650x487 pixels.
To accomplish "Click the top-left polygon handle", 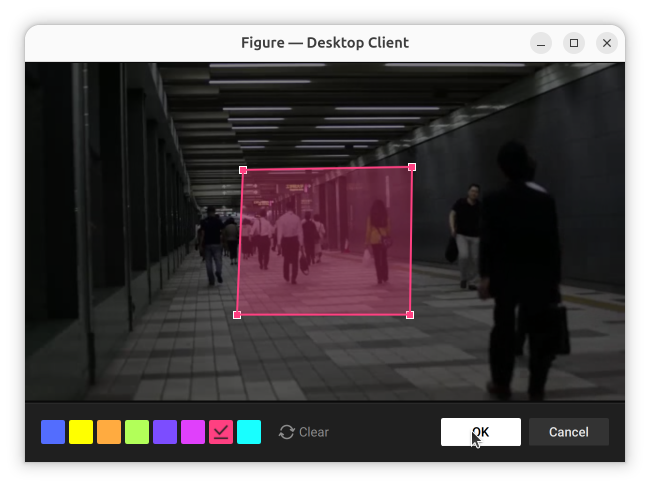I will [243, 170].
